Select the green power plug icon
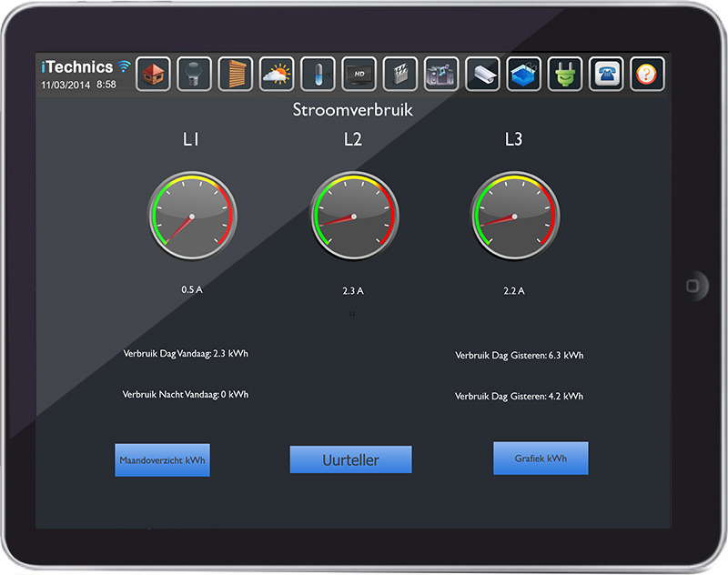The width and height of the screenshot is (728, 575). [x=564, y=75]
